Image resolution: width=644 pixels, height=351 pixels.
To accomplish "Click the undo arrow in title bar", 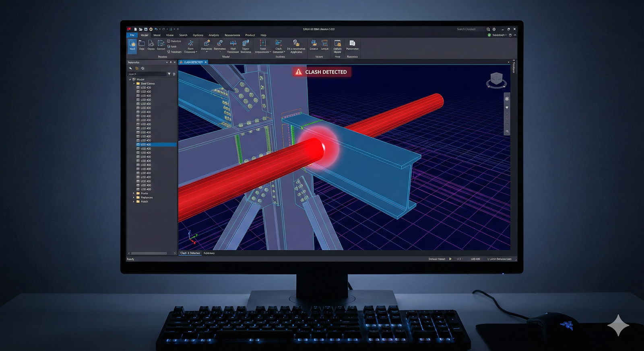I will click(156, 29).
